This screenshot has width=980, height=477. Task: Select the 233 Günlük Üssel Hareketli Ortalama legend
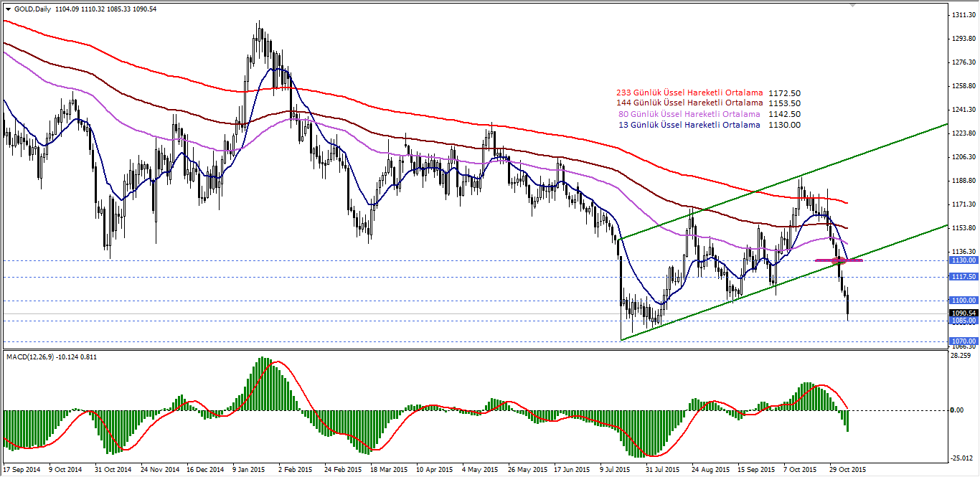tap(689, 93)
